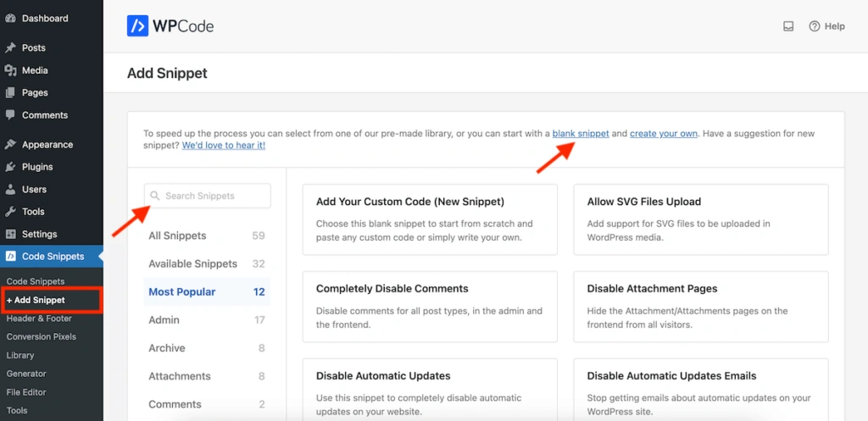Image resolution: width=868 pixels, height=421 pixels.
Task: Select Completely Disable Comments snippet card
Action: [430, 306]
